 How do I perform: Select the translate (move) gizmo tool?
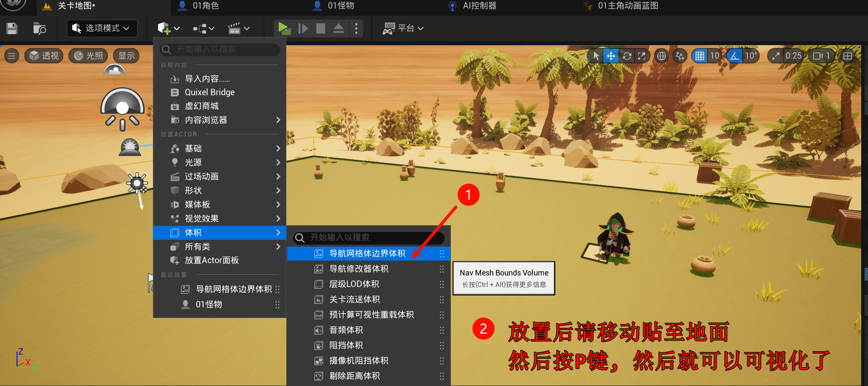(x=611, y=56)
